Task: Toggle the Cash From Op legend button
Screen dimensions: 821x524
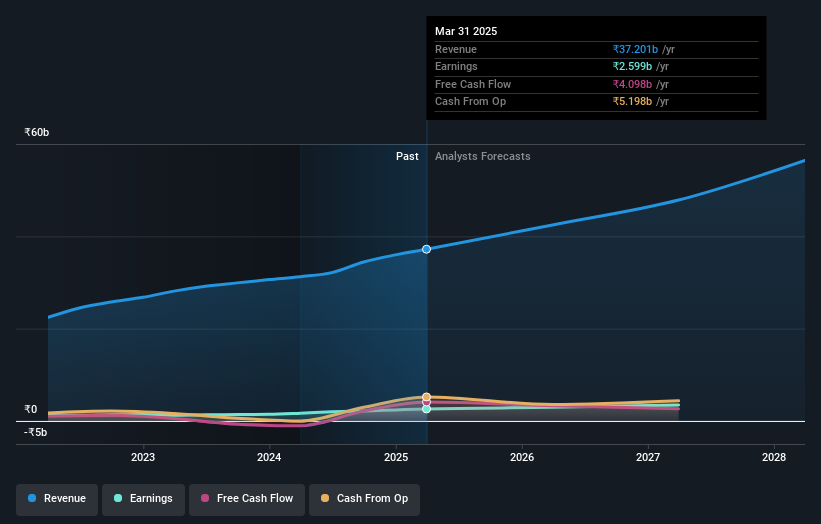Action: 364,499
